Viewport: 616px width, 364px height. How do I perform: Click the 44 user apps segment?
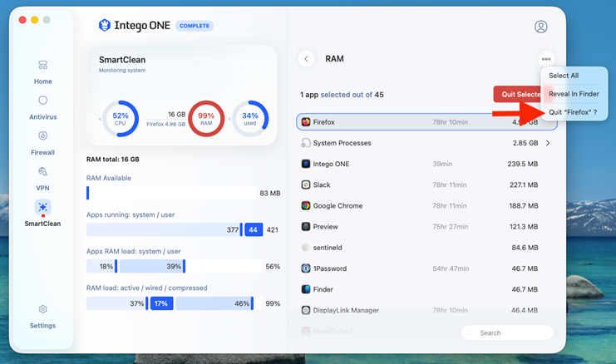coord(254,229)
